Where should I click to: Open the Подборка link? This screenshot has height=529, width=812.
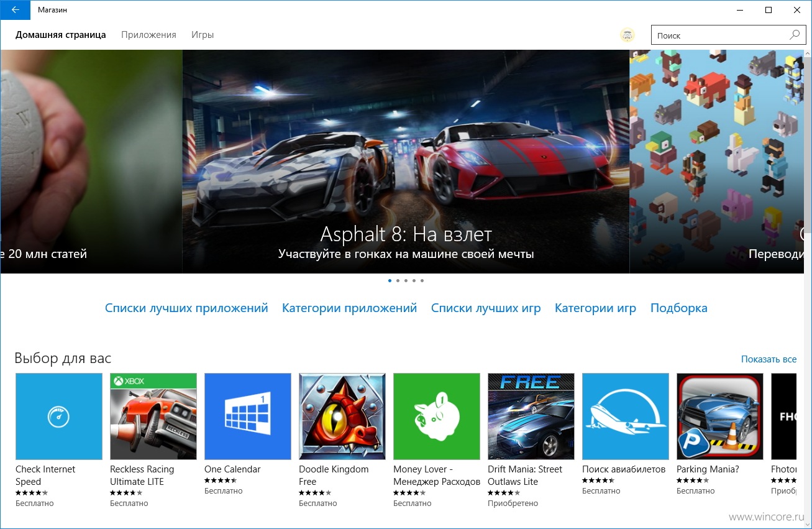679,308
